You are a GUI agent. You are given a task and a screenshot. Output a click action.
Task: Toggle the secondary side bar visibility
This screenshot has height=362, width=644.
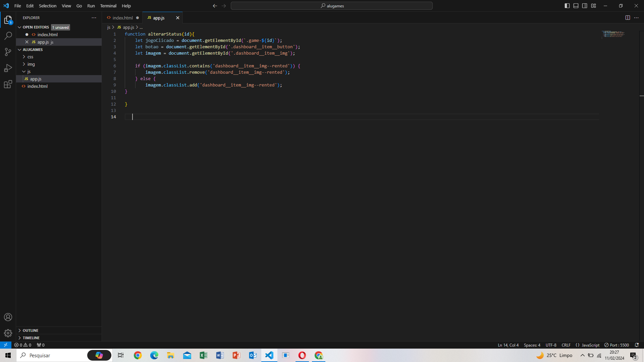pos(585,6)
